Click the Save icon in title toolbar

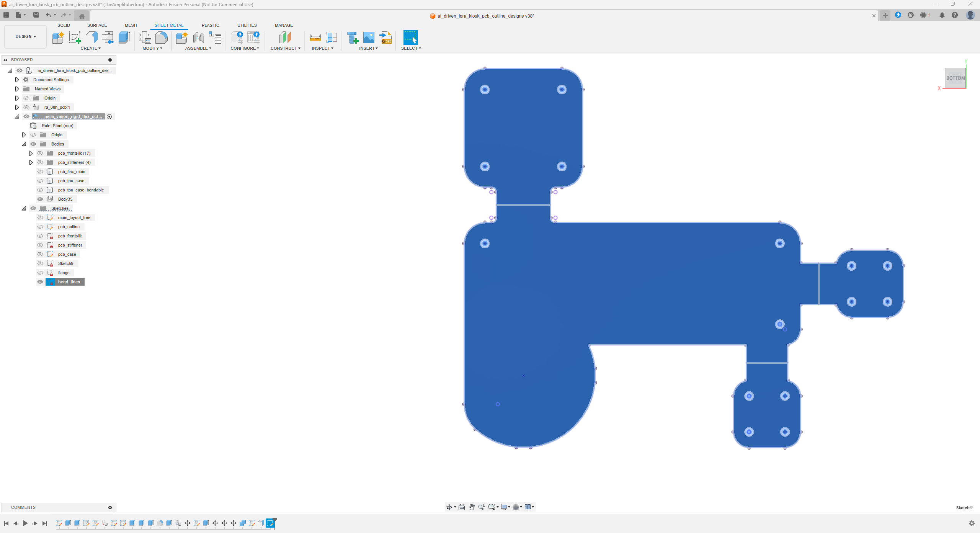36,15
